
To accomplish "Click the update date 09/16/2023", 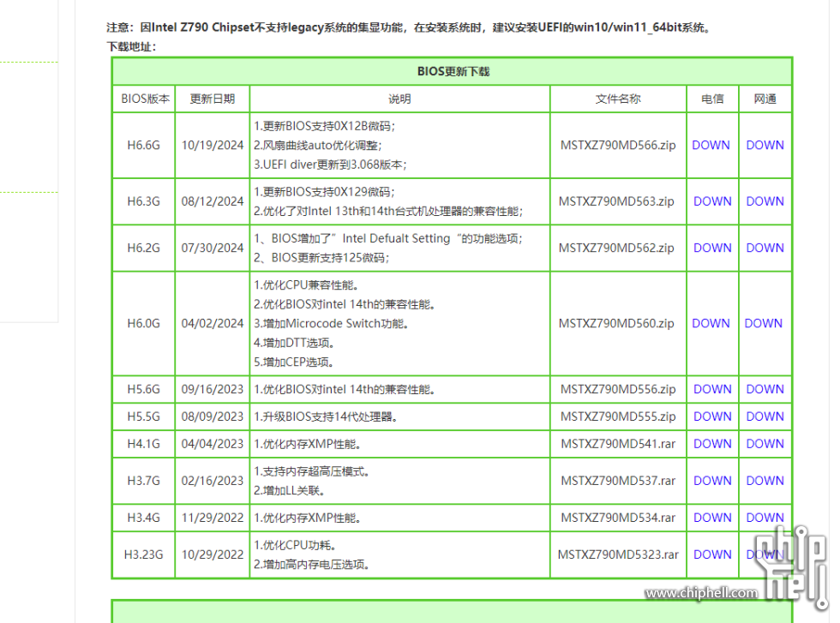I will 213,390.
